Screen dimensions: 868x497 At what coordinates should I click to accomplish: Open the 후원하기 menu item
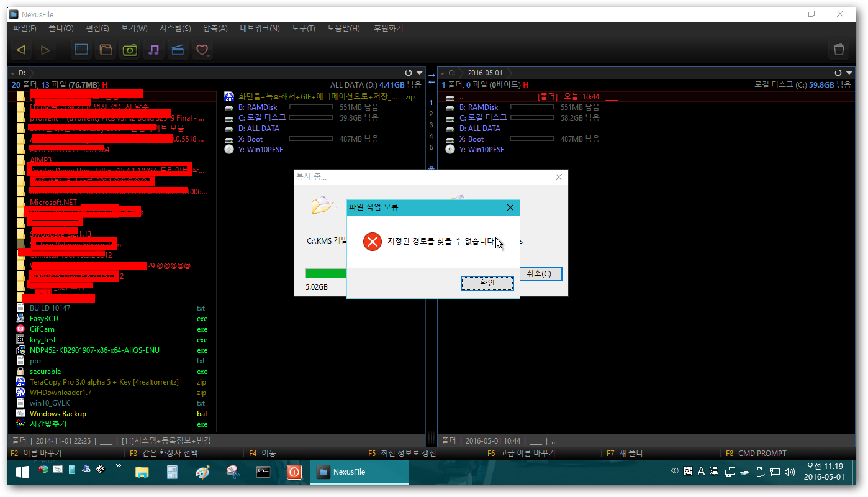388,29
